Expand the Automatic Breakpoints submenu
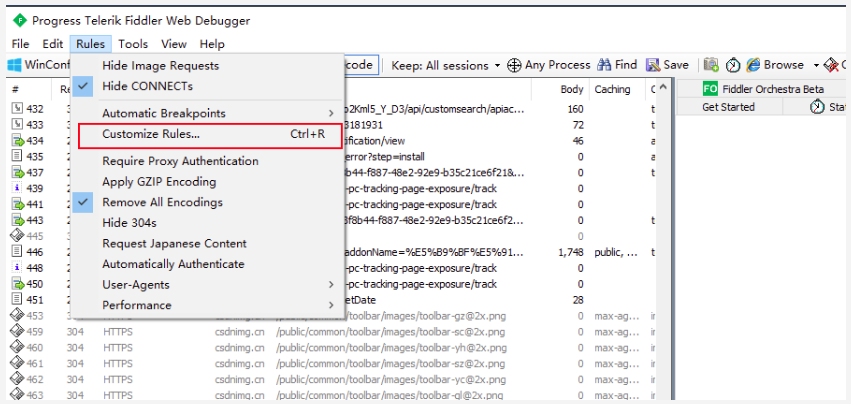The height and width of the screenshot is (404, 851). click(x=207, y=113)
